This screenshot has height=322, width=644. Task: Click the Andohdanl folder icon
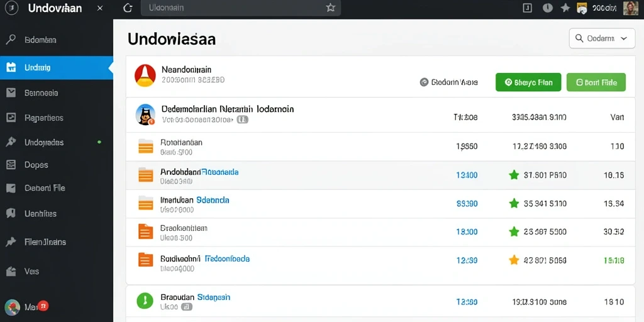[x=146, y=175]
